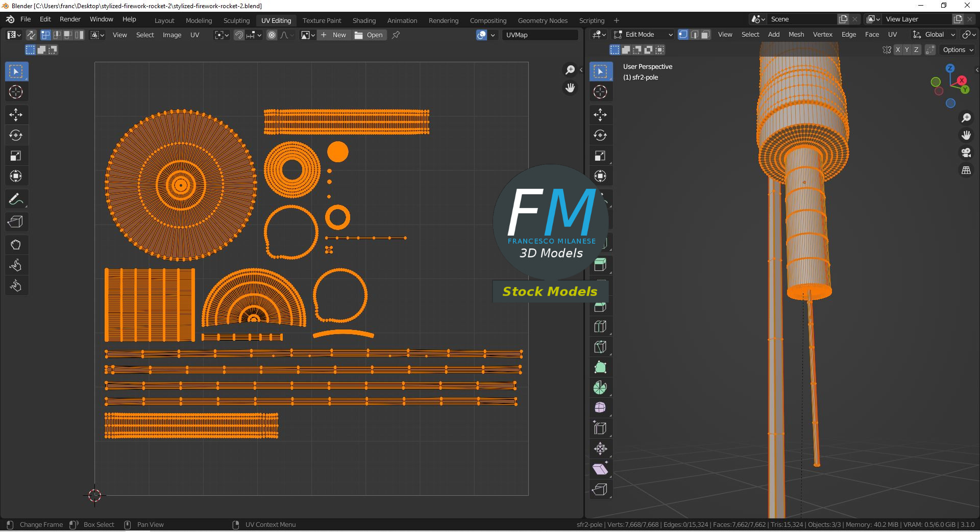Open the Render menu

click(70, 19)
